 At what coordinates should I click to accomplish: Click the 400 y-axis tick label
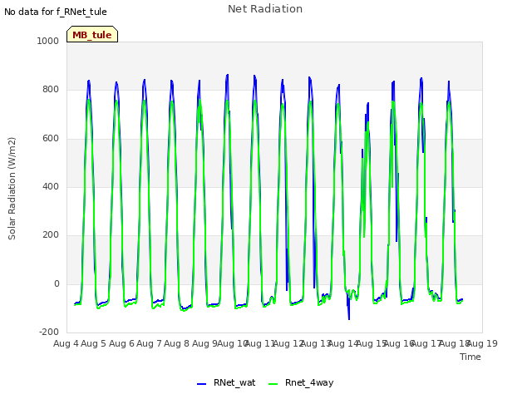51,186
